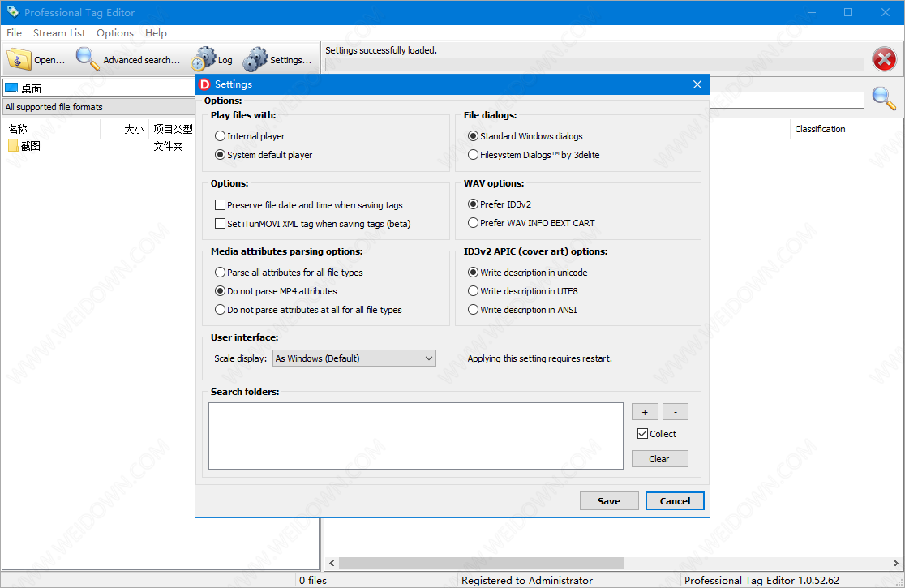Add a search folder with plus button
Screen dimensions: 905x588
(645, 412)
